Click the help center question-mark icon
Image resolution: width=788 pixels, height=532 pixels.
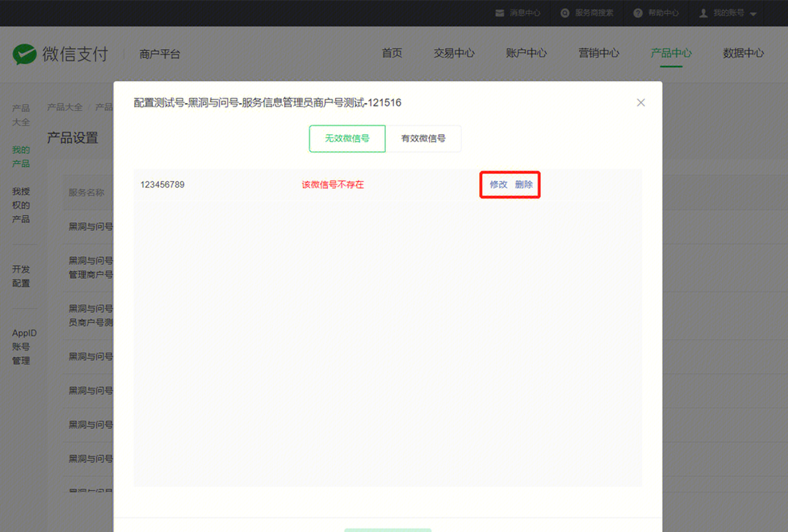(x=638, y=13)
